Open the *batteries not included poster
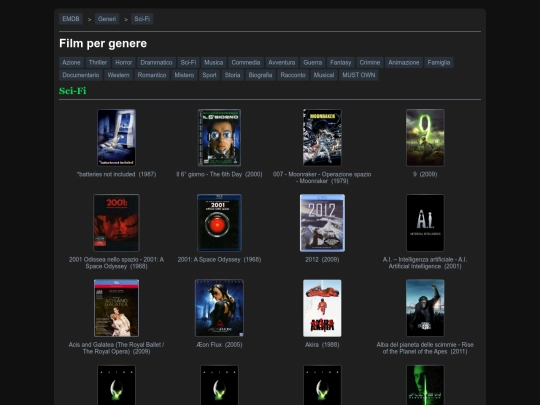 (116, 138)
